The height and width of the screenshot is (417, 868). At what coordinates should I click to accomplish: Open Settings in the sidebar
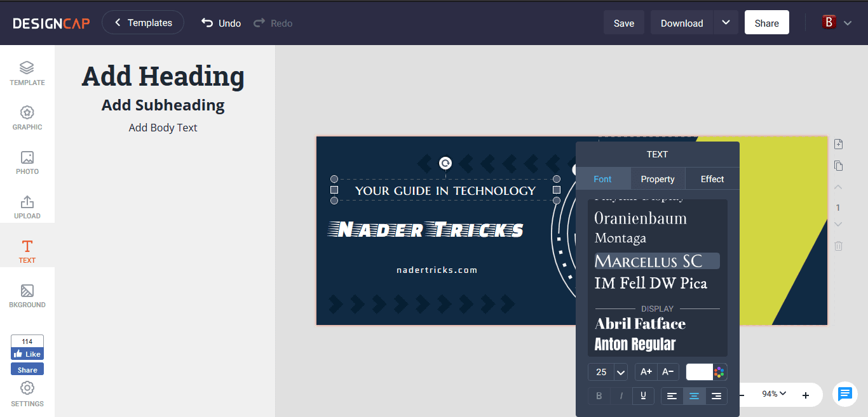tap(27, 394)
